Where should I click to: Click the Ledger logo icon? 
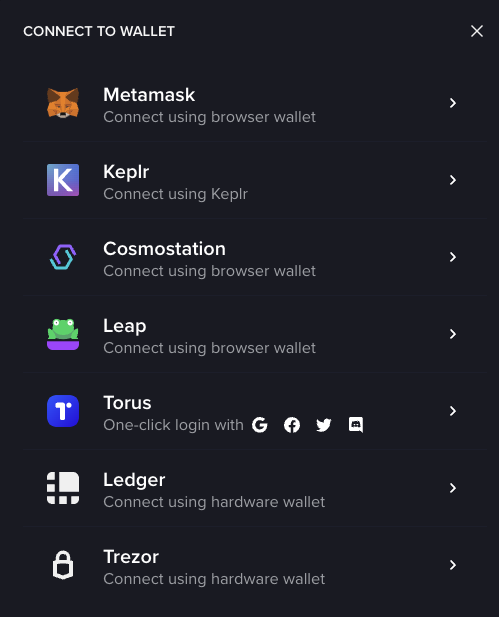(63, 488)
